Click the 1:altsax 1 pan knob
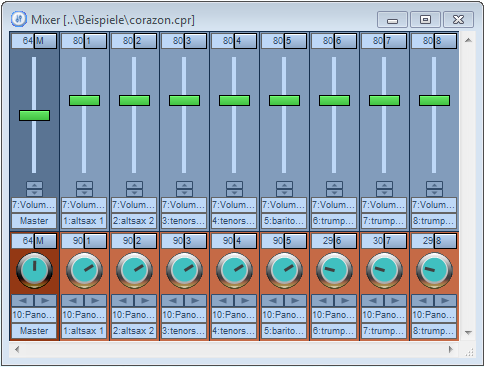 click(x=84, y=270)
